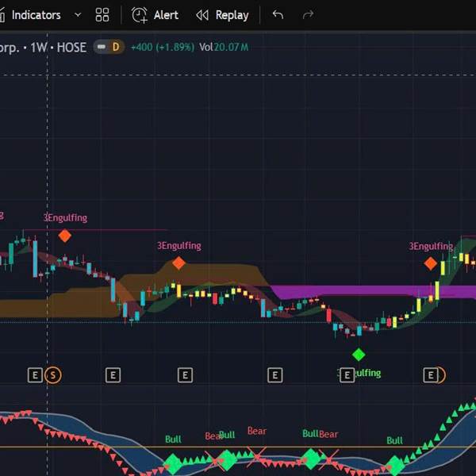
Task: Expand the chevron dropdown beside Indicators
Action: pyautogui.click(x=78, y=14)
